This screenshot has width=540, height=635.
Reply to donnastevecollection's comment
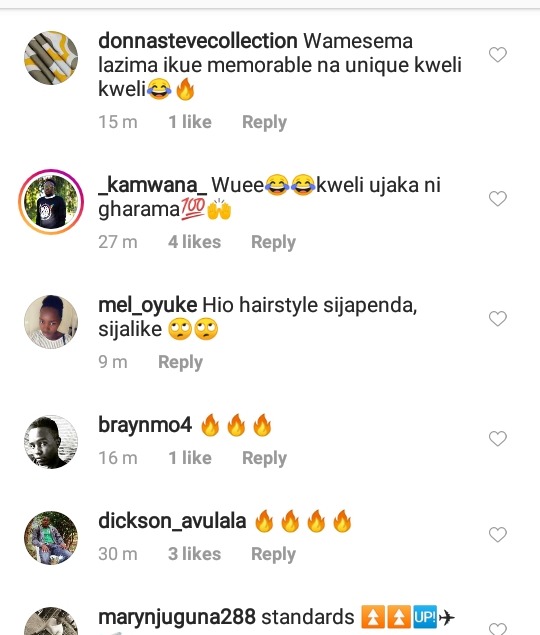tap(264, 122)
